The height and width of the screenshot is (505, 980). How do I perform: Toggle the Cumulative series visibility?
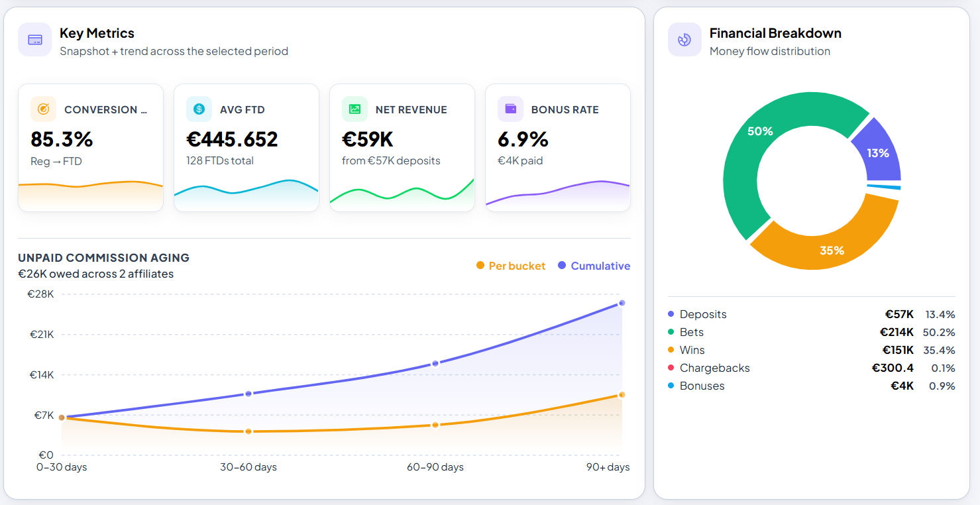594,265
